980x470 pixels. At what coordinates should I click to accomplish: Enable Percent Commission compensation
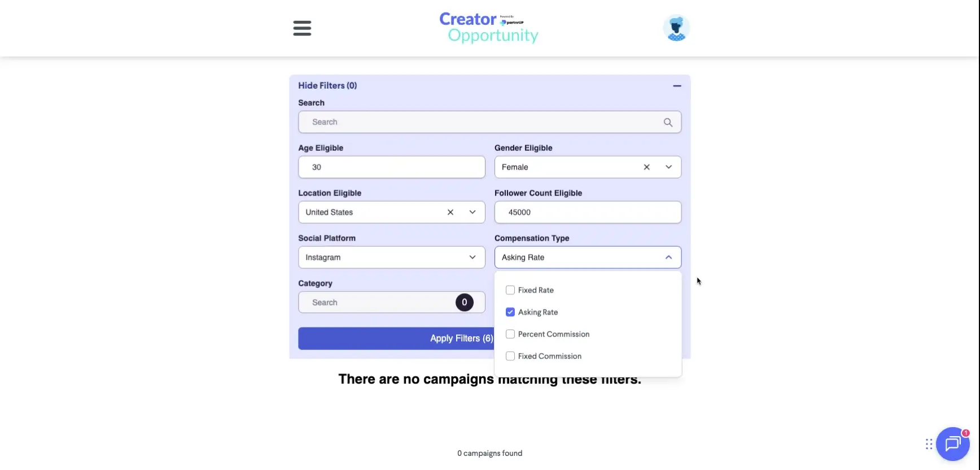click(510, 334)
